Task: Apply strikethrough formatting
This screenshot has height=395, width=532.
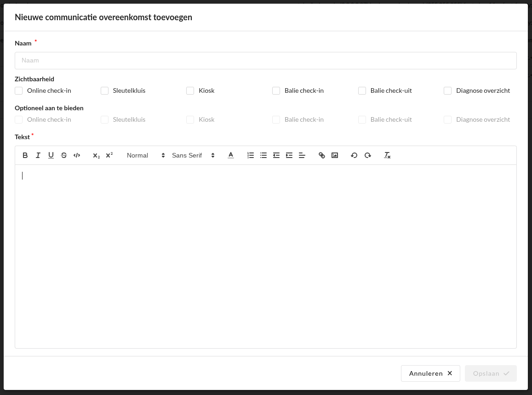Action: tap(64, 155)
